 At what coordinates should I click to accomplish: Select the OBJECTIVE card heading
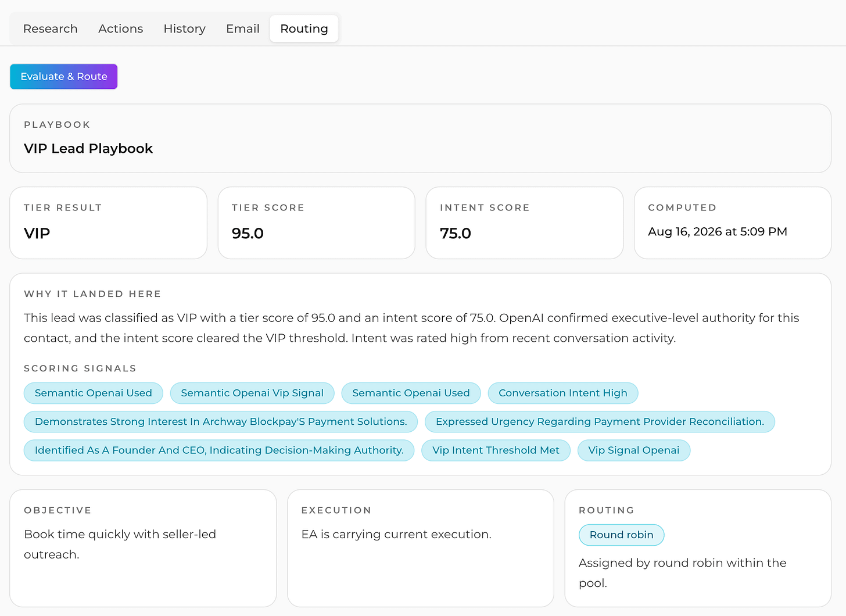(58, 510)
